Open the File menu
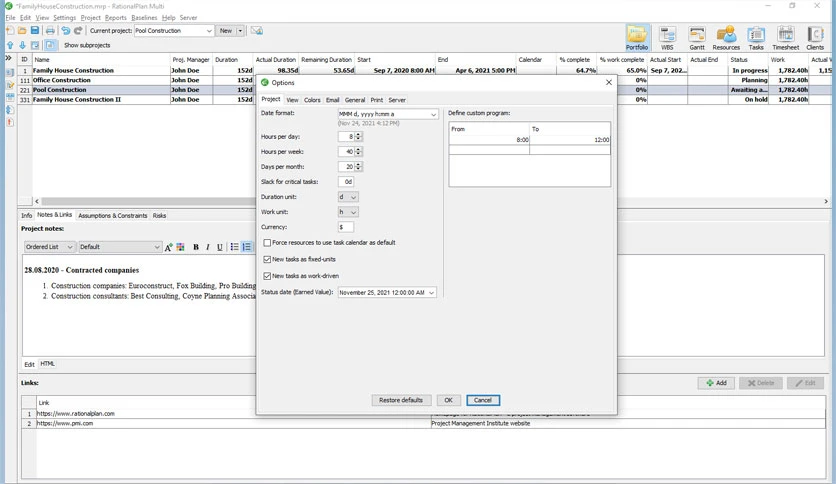Image resolution: width=836 pixels, height=484 pixels. point(10,18)
